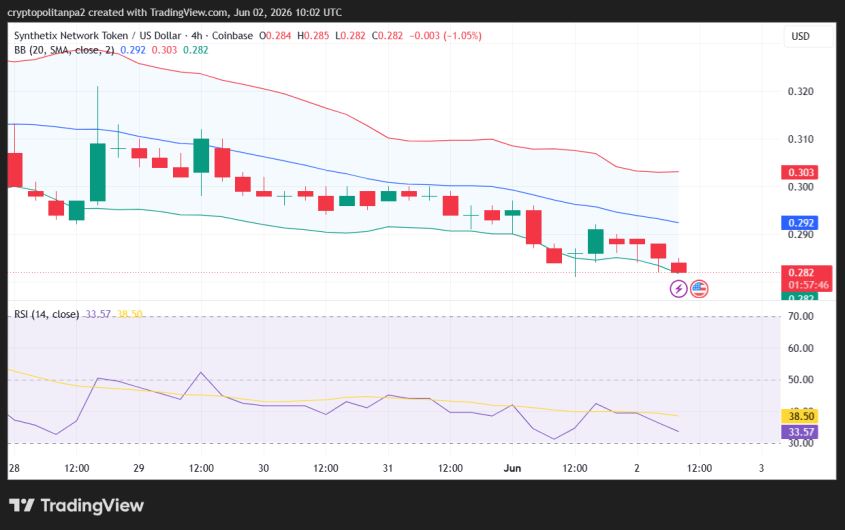
Task: Click the purple 33.57 RSI value label
Action: [800, 432]
